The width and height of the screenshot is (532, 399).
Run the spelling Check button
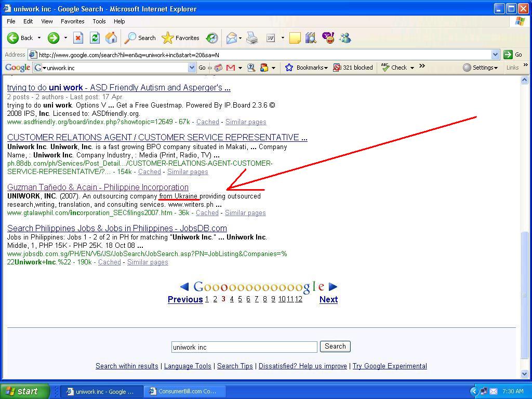395,68
